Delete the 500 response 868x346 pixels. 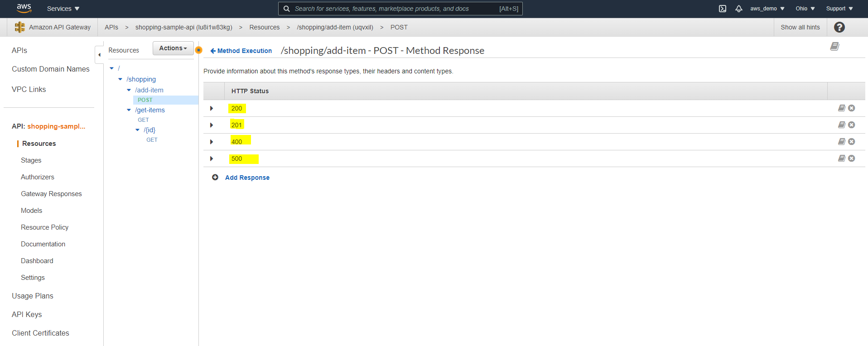tap(852, 159)
